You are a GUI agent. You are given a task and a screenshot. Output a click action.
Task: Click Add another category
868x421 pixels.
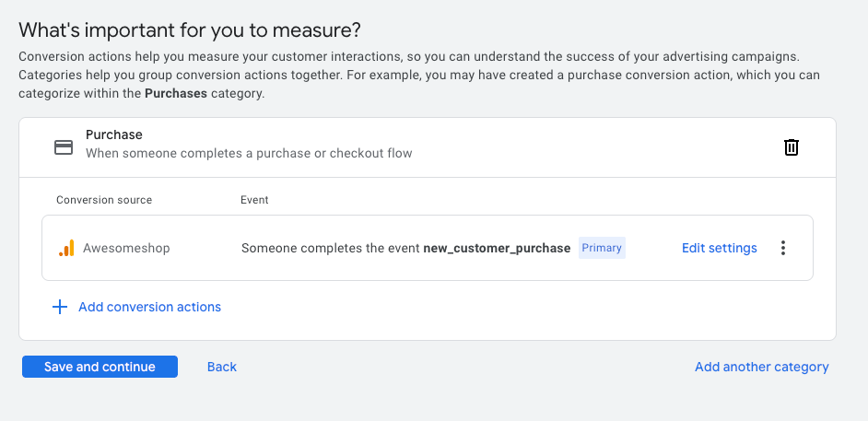[x=761, y=367]
